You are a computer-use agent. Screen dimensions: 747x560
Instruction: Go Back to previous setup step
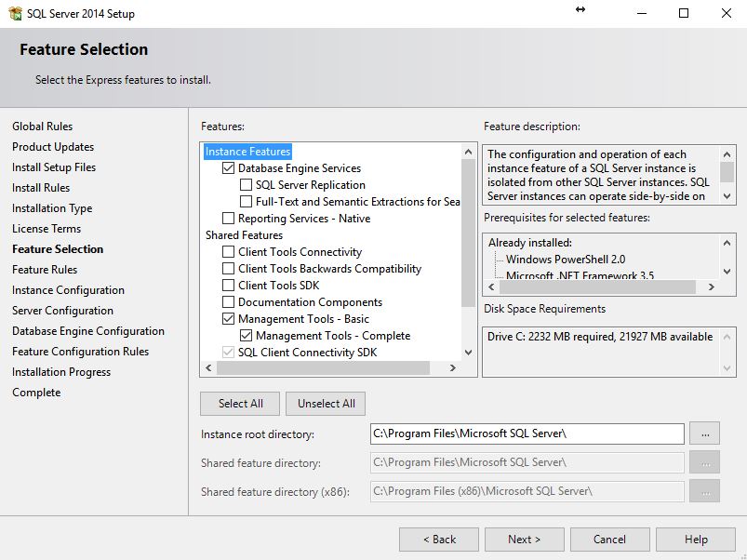pos(439,540)
